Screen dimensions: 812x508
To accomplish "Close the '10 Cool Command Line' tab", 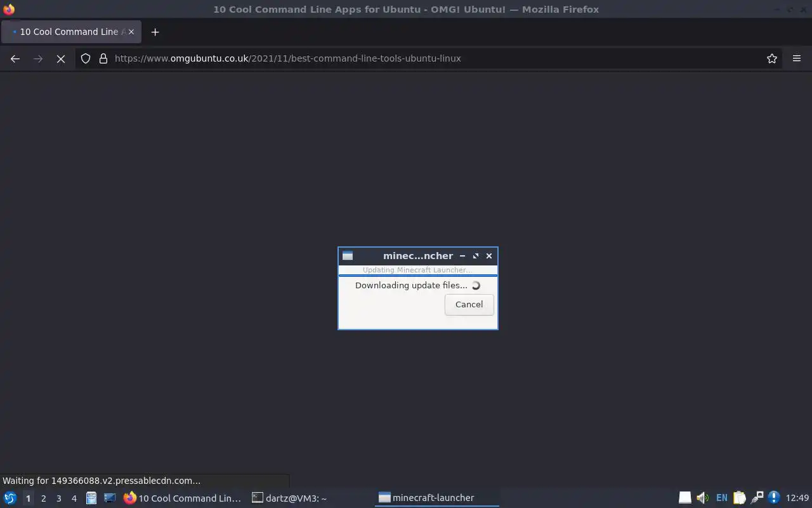I will pyautogui.click(x=131, y=32).
